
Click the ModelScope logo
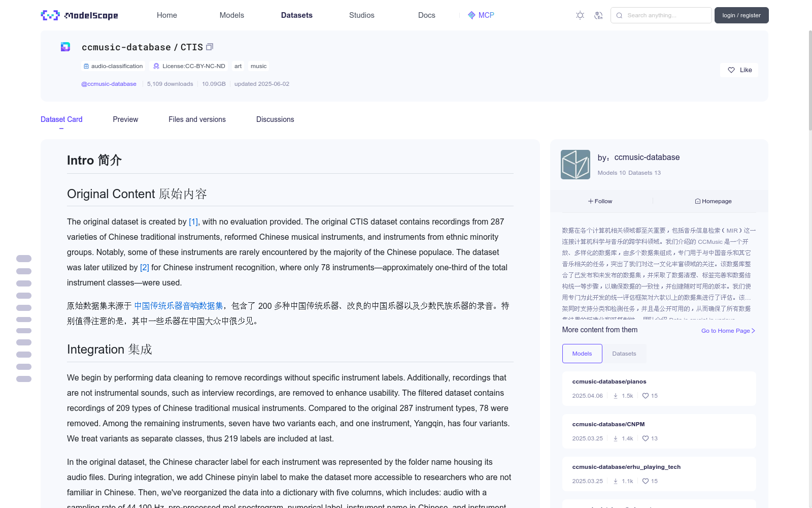pyautogui.click(x=79, y=15)
